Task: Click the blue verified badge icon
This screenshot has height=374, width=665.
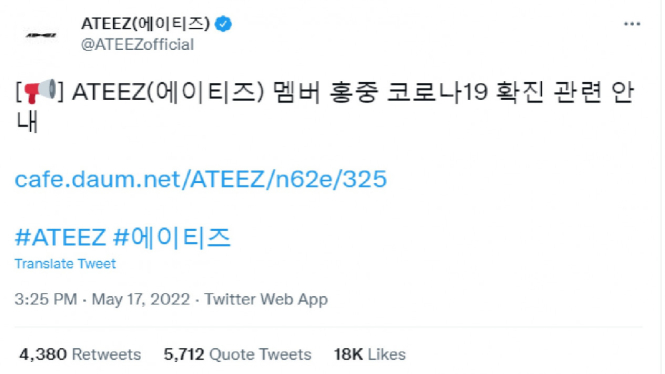Action: (x=223, y=24)
